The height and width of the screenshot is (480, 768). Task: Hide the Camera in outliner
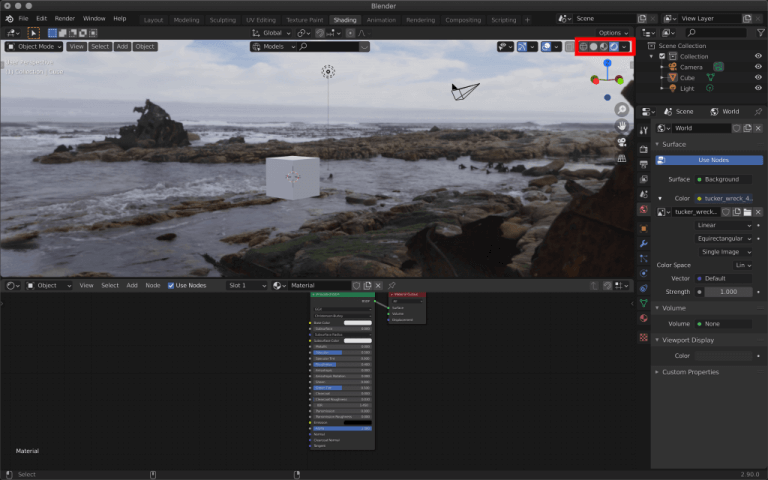(x=757, y=67)
